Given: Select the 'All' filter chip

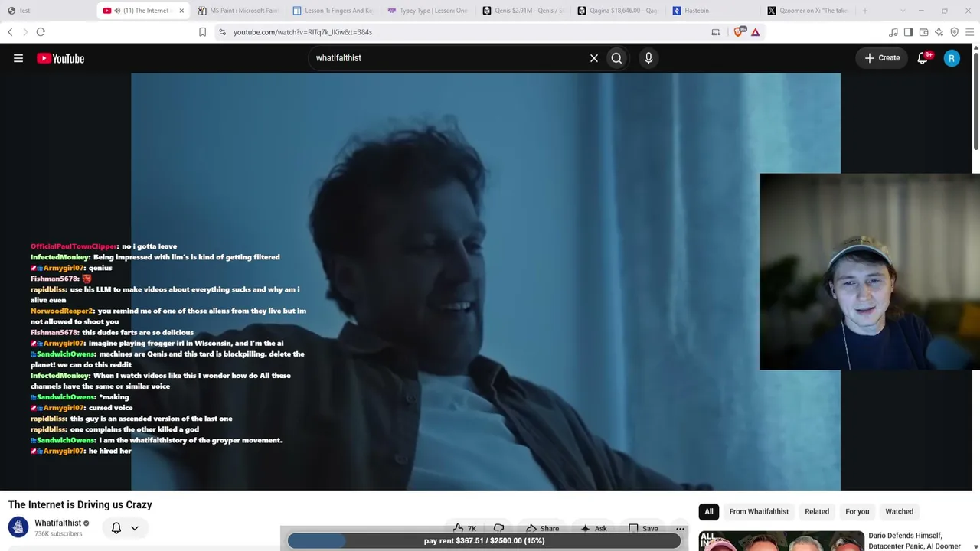Looking at the screenshot, I should click(x=709, y=511).
